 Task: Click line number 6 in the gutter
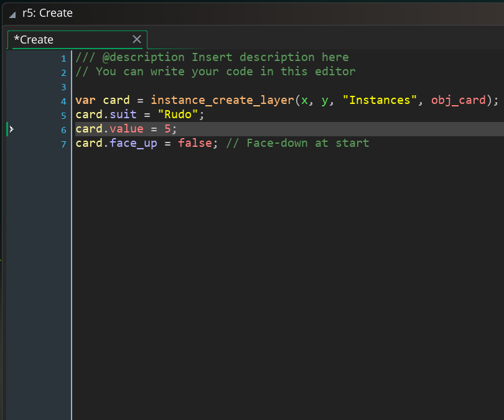coord(63,130)
